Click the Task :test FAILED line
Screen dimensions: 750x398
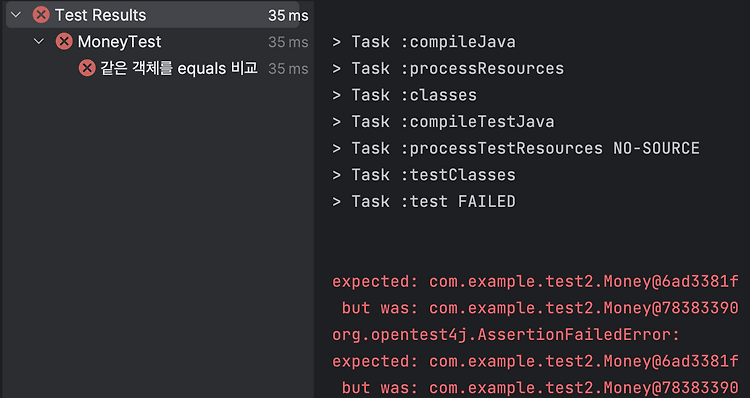(424, 201)
